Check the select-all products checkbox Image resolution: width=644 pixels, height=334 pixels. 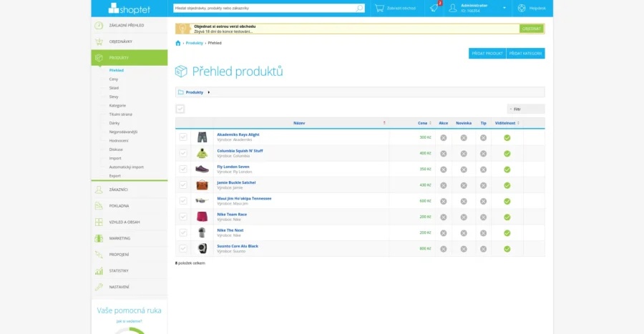180,109
